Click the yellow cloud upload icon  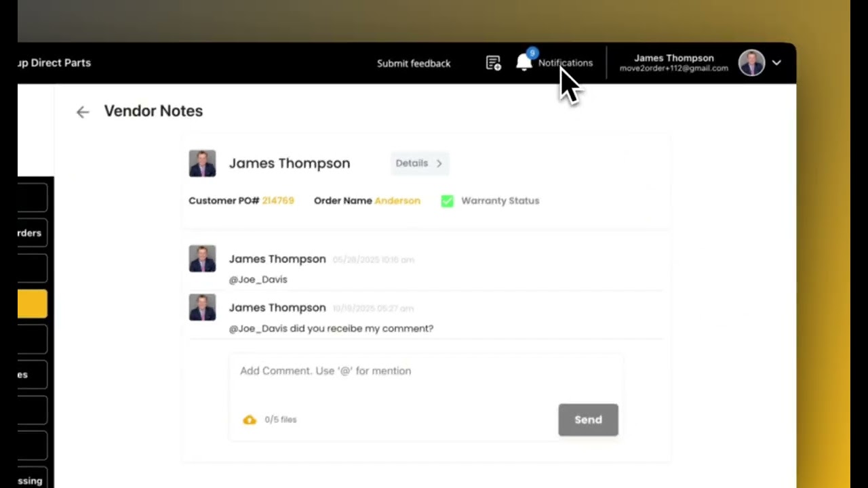[250, 420]
